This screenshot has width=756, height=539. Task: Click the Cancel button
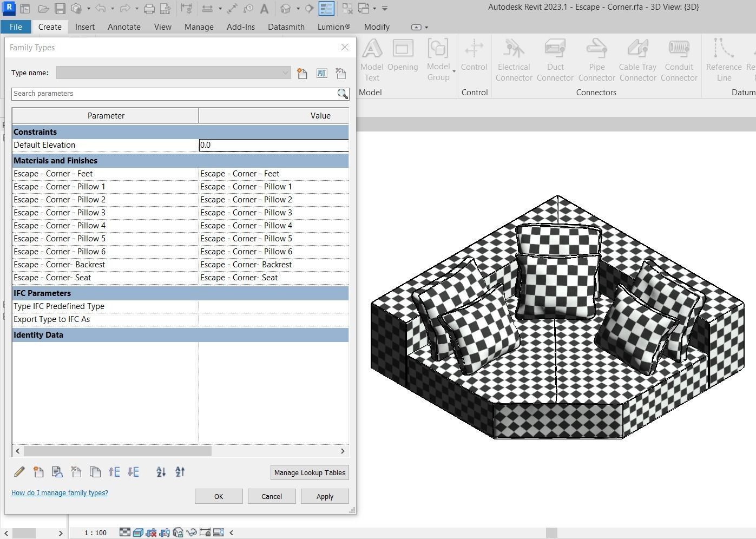pyautogui.click(x=272, y=496)
